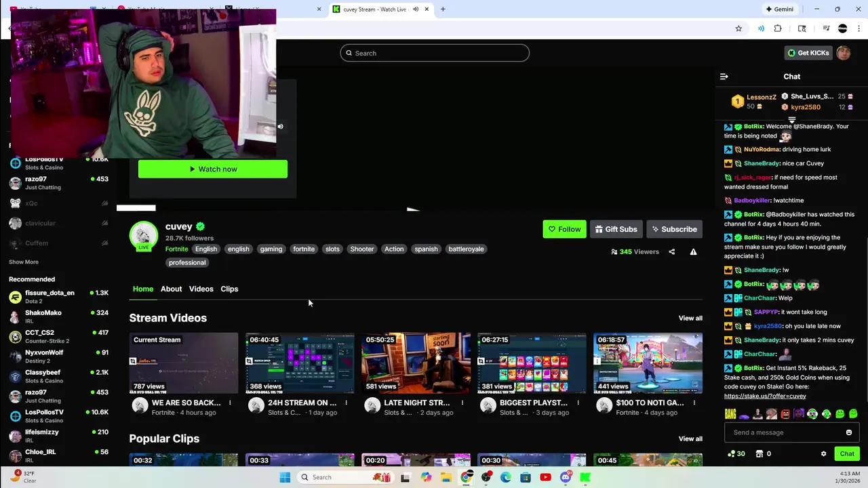Launch YouTube from the taskbar
868x488 pixels.
[545, 477]
